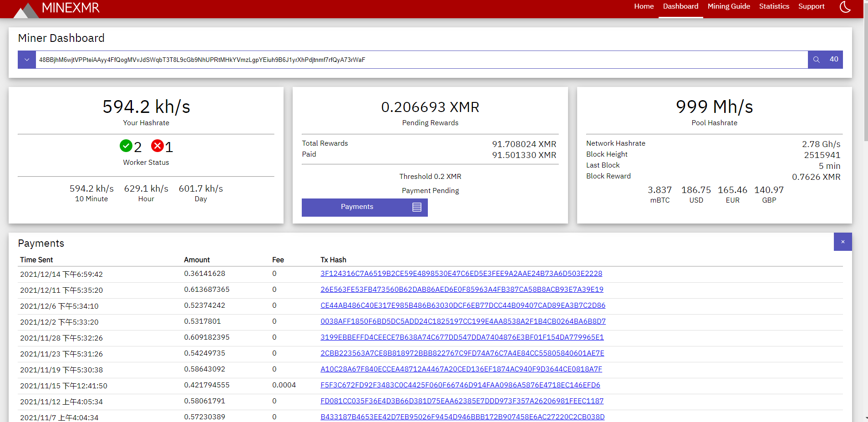Screen dimensions: 868x422
Task: Open tx hash starting 3199EBBEFFD4
Action: (462, 337)
